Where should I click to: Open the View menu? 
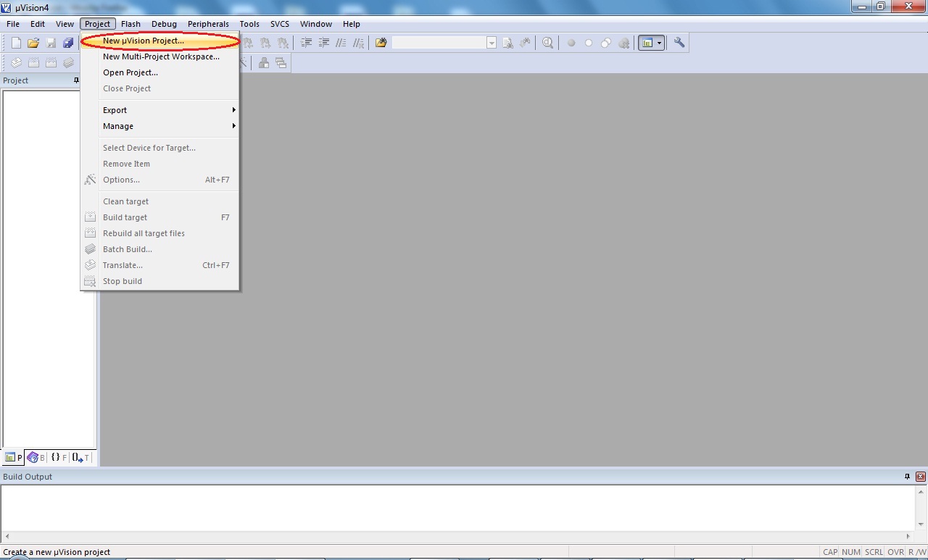coord(65,24)
